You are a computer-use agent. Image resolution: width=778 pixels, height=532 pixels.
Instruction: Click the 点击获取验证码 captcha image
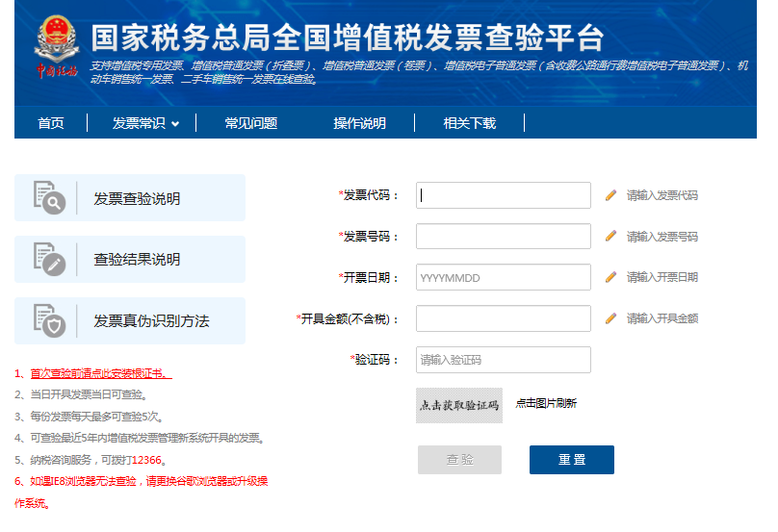[459, 406]
